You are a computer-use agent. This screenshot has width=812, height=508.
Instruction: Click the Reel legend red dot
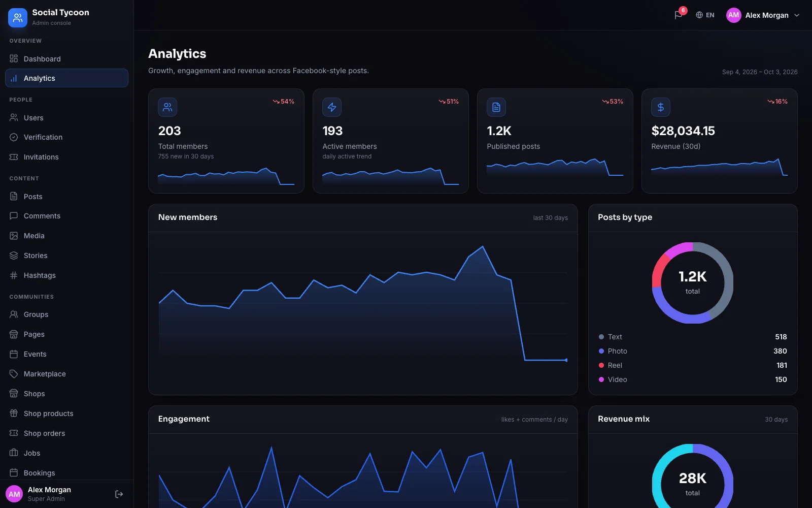coord(601,365)
